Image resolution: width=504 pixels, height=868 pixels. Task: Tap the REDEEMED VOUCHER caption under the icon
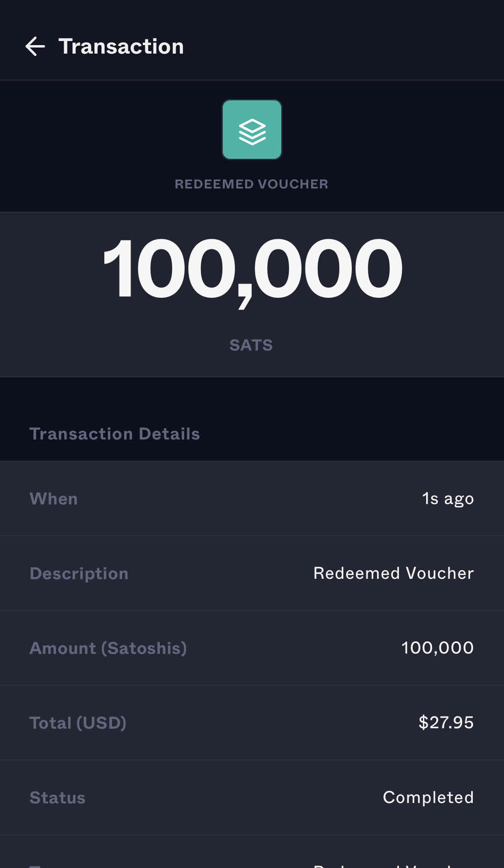pyautogui.click(x=251, y=184)
